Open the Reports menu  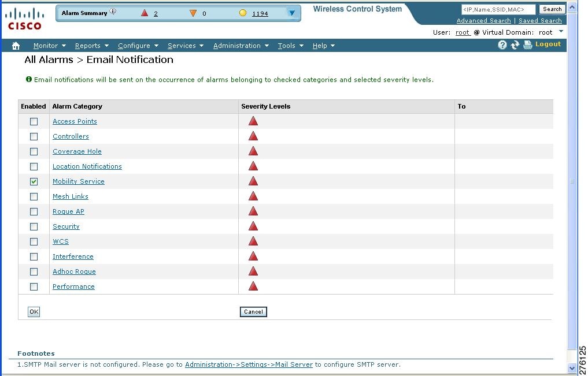92,46
